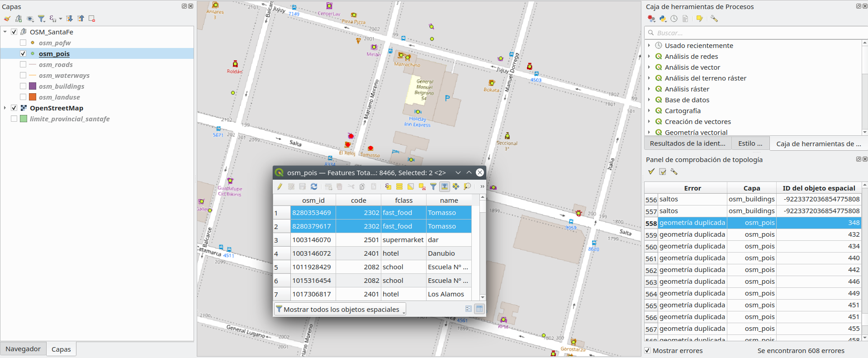
Task: Enable the osm_roads layer checkbox
Action: pyautogui.click(x=23, y=64)
